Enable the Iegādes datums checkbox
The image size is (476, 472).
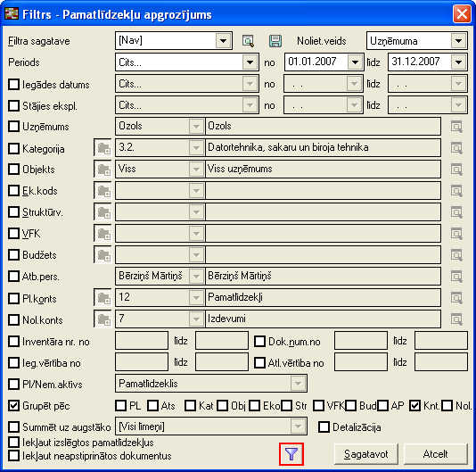13,84
